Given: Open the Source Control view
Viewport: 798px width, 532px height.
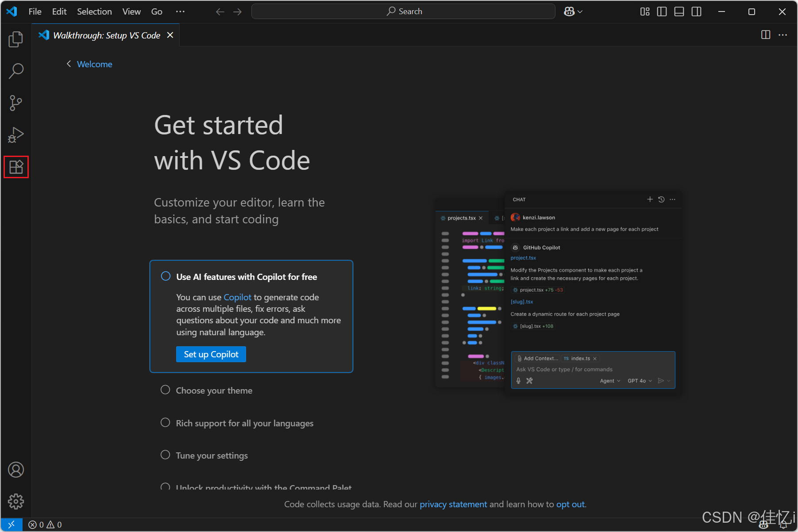Looking at the screenshot, I should click(16, 103).
